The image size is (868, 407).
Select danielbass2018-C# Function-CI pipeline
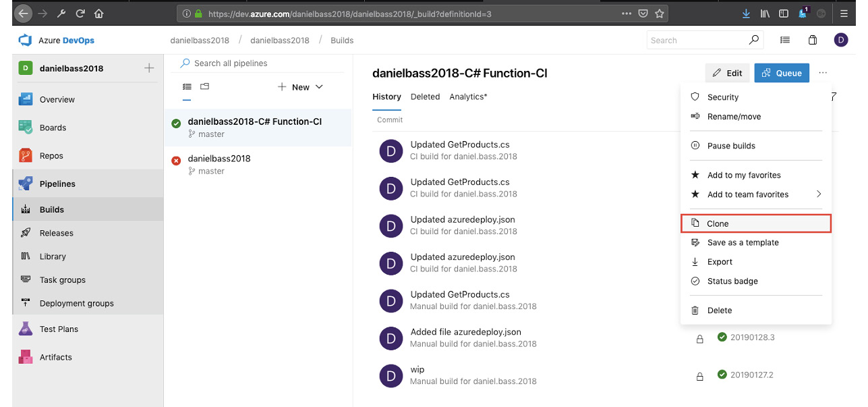click(x=258, y=128)
